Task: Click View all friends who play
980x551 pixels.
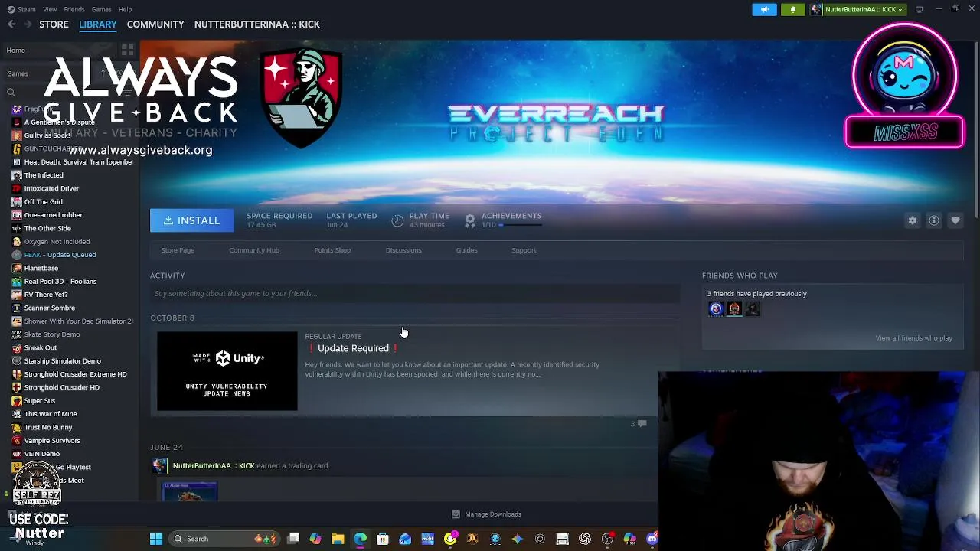Action: click(913, 338)
